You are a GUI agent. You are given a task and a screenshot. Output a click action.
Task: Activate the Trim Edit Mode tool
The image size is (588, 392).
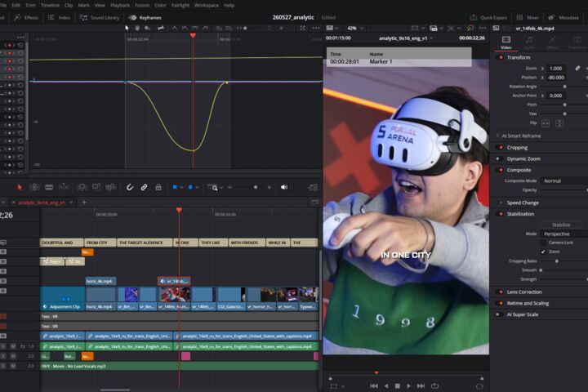pyautogui.click(x=34, y=187)
